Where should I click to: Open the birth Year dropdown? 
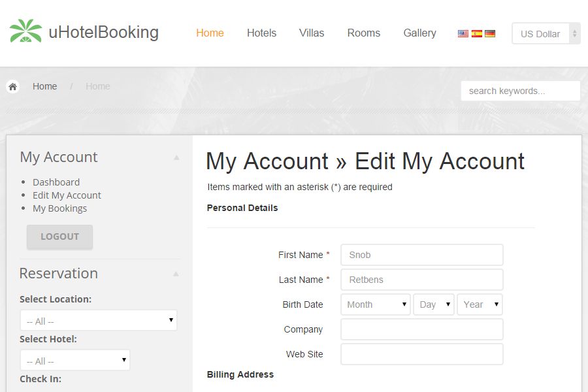(480, 304)
